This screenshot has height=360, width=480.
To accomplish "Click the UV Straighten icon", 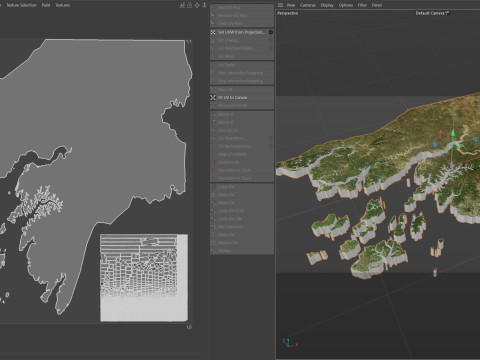I will click(213, 138).
